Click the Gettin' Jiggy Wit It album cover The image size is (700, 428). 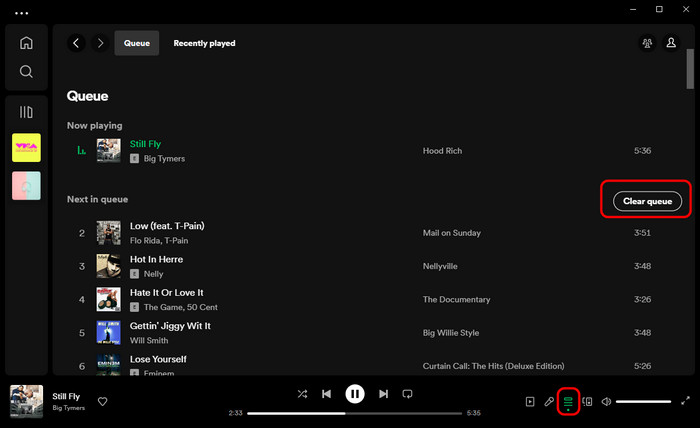pos(108,333)
